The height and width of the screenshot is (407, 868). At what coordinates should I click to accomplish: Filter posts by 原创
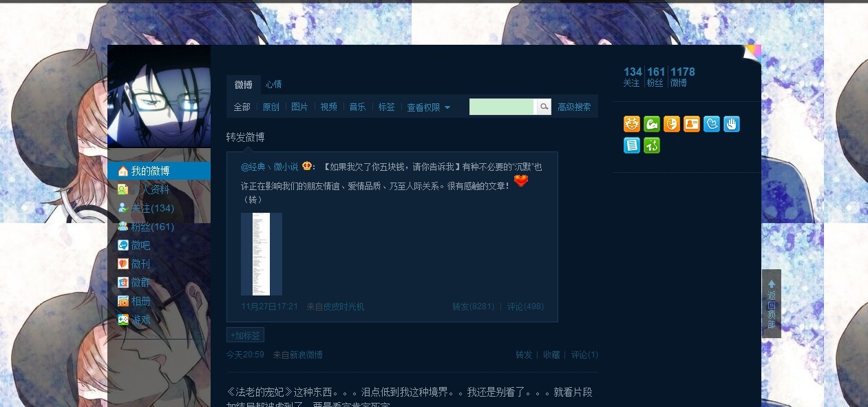[x=271, y=107]
